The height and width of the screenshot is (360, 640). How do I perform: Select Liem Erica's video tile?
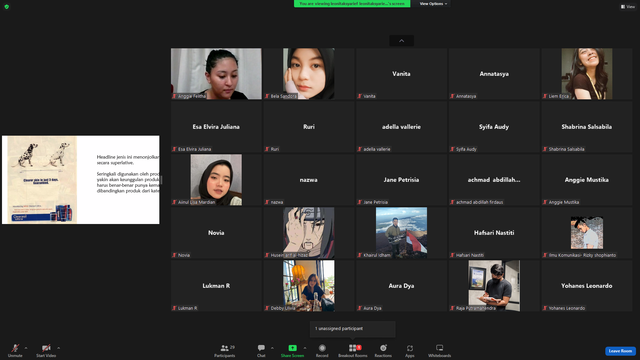(587, 74)
